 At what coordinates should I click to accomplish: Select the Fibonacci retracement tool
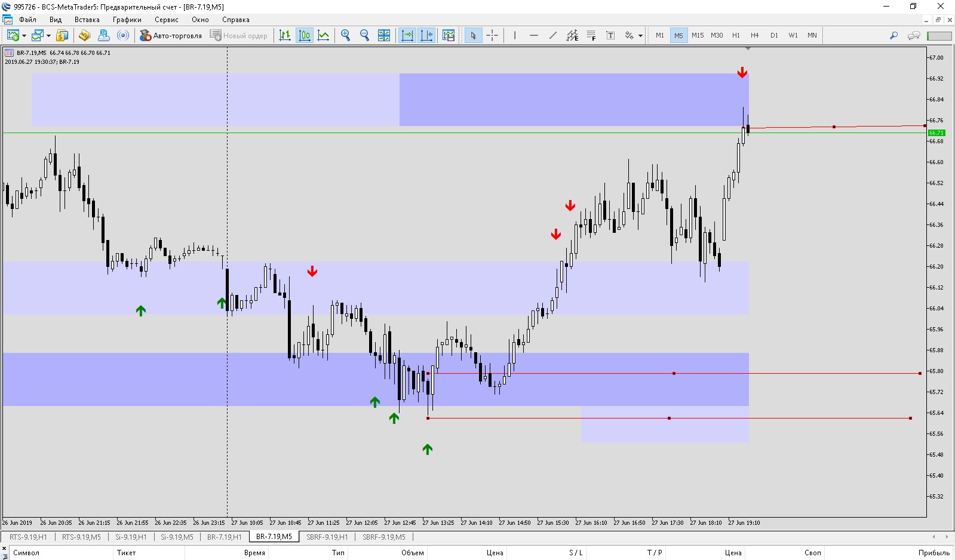pos(591,35)
